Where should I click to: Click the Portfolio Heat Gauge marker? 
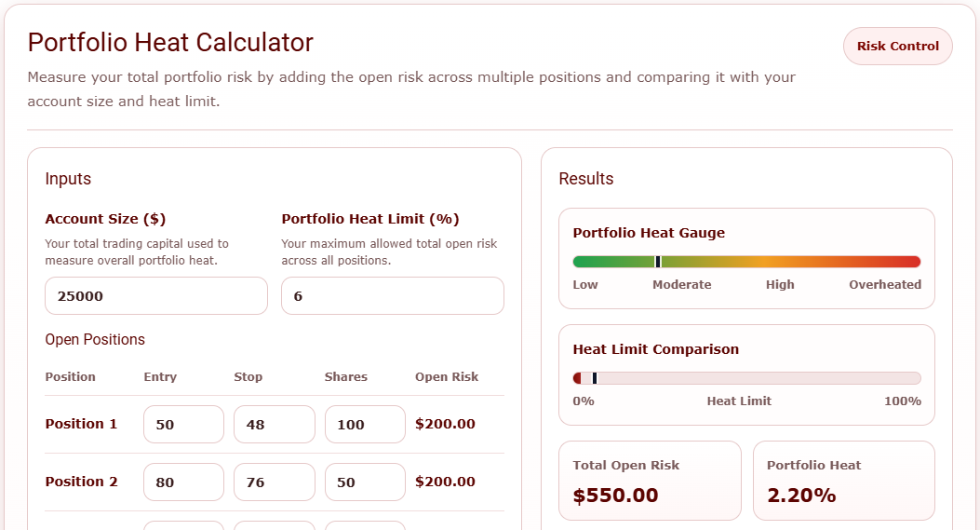pos(658,262)
